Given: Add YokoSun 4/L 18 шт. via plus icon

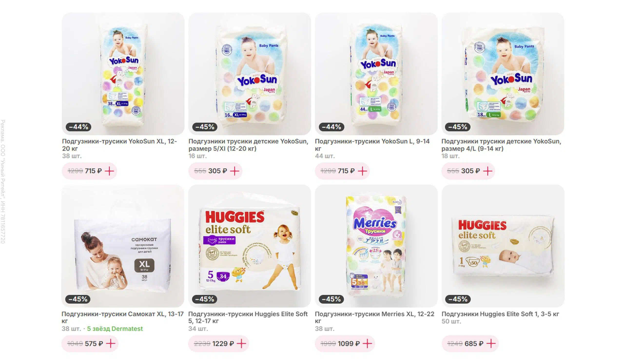Looking at the screenshot, I should click(488, 171).
